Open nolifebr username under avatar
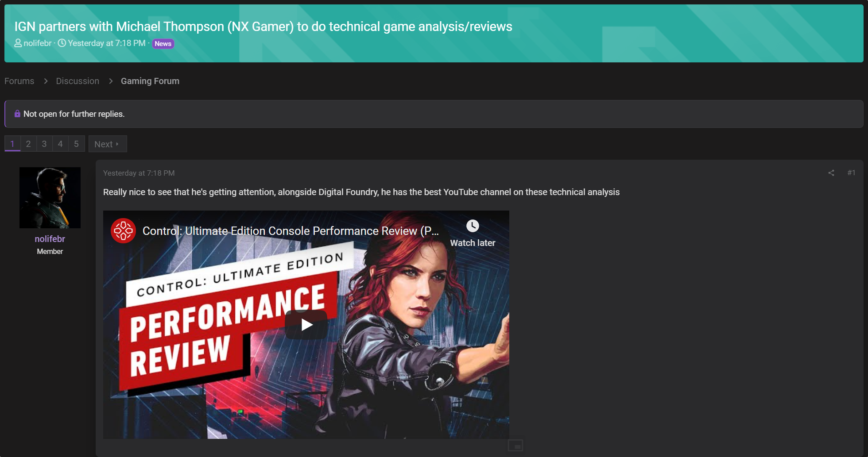 click(x=50, y=239)
